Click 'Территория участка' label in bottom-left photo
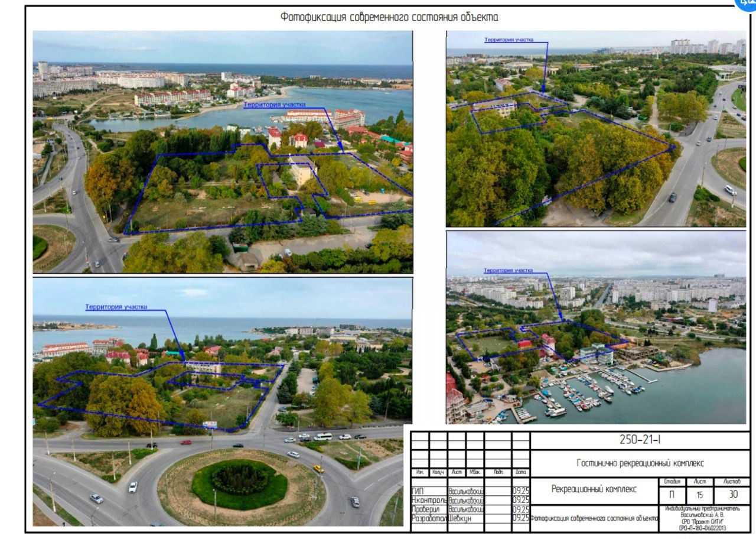 (116, 307)
